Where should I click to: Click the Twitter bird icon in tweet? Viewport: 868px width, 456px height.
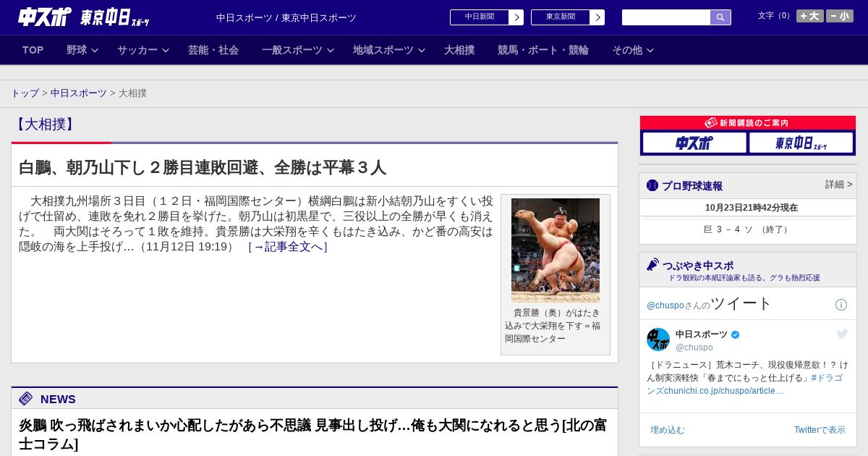[x=842, y=334]
